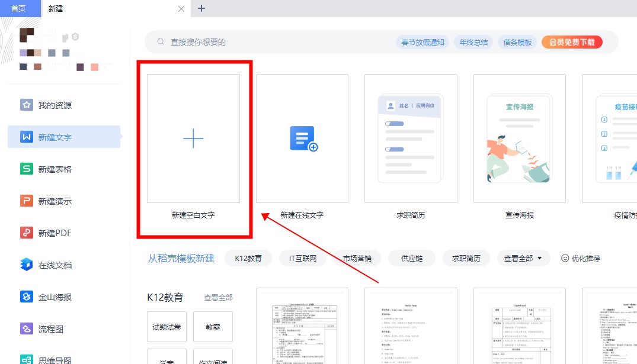Open the 在线文档 icon

pyautogui.click(x=27, y=265)
